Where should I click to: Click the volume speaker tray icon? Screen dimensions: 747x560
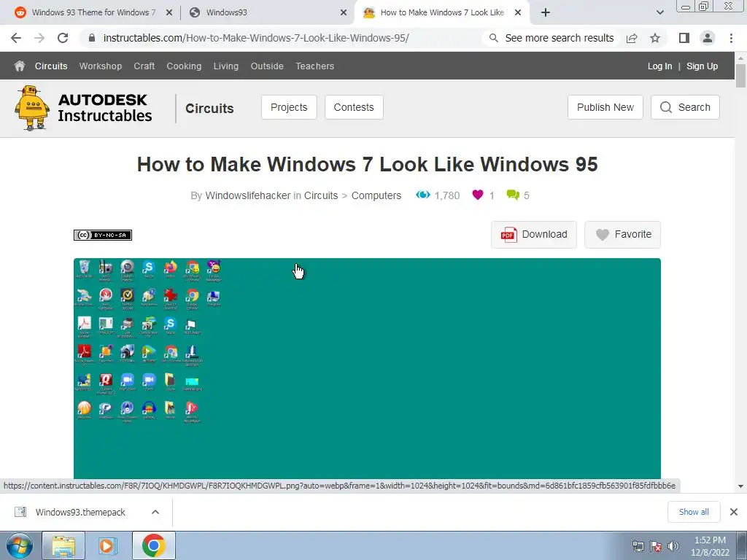673,546
